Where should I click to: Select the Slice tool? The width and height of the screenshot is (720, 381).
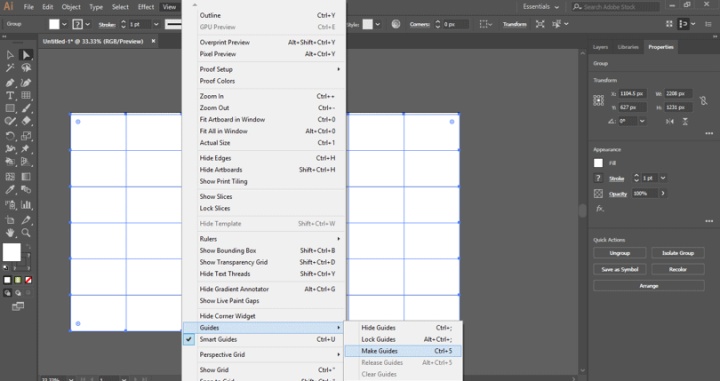26,220
